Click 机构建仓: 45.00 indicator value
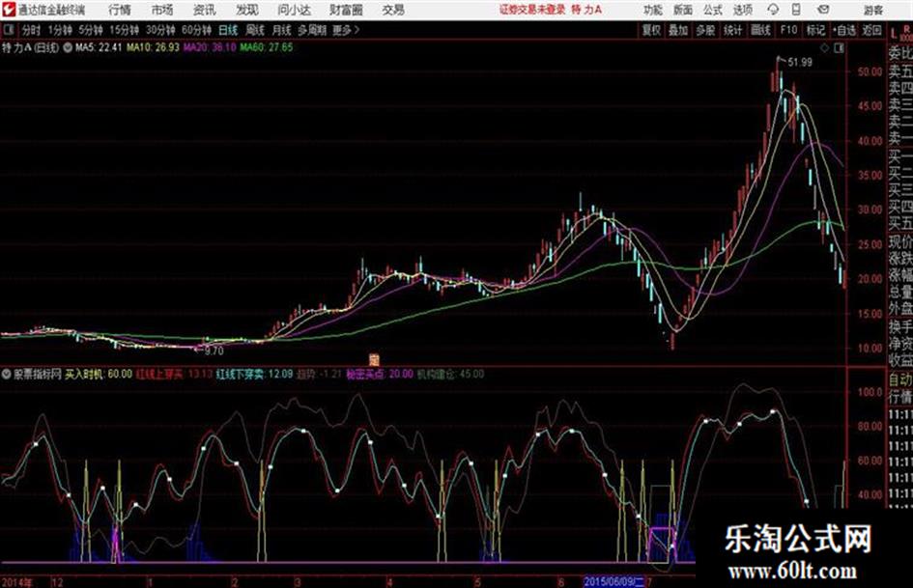Viewport: 913px width, 588px height. (450, 374)
